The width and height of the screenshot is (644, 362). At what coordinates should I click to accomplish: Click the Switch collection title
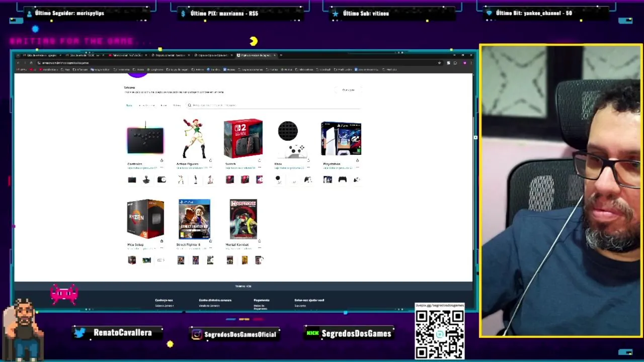[x=230, y=164]
